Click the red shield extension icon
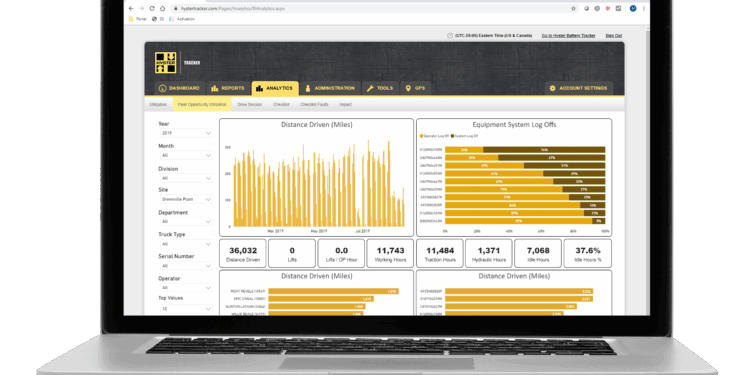The width and height of the screenshot is (750, 375). pos(607,9)
